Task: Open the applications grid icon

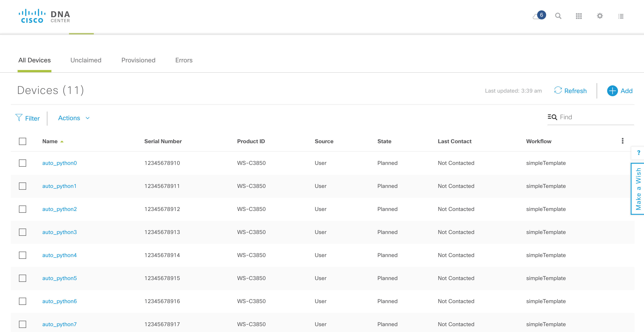Action: coord(579,16)
